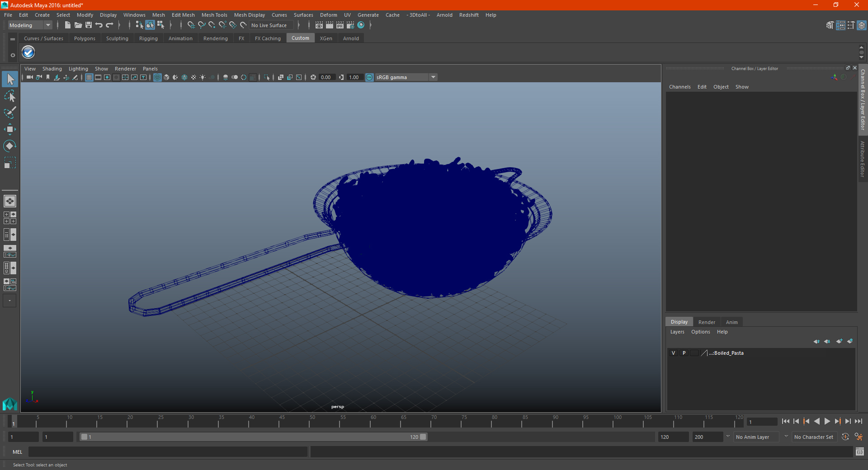868x470 pixels.
Task: Choose the Scale tool
Action: coord(10,163)
